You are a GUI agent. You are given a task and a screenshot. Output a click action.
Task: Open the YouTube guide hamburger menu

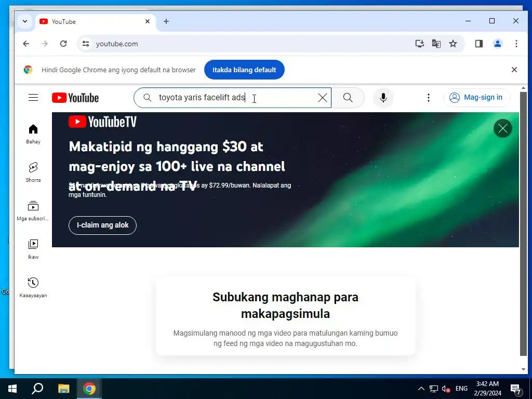pos(33,98)
